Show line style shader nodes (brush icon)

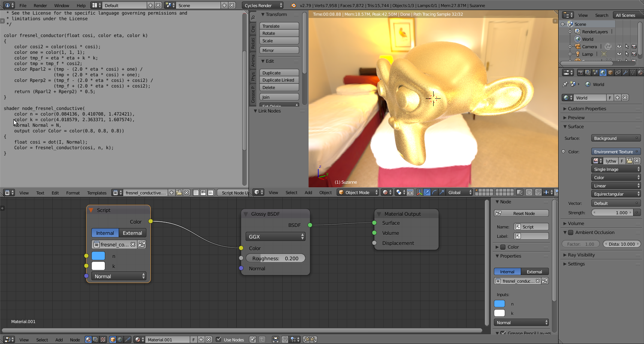127,340
